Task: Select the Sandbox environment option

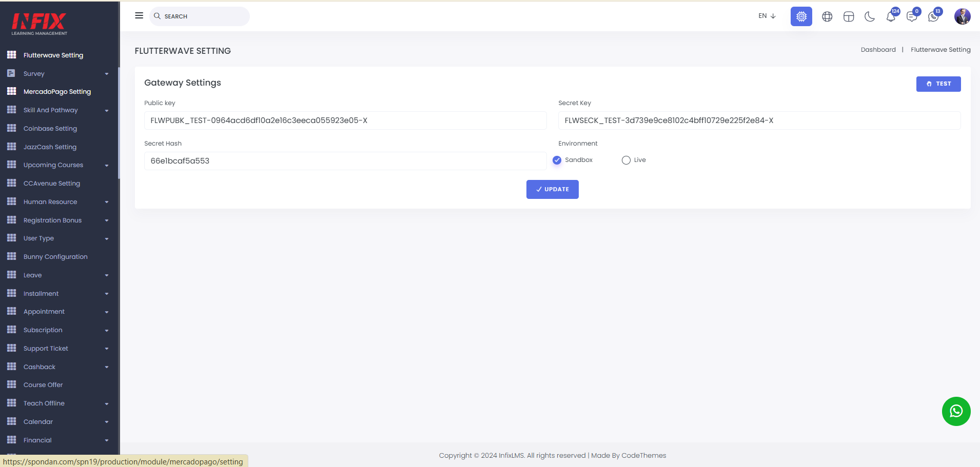Action: (557, 160)
